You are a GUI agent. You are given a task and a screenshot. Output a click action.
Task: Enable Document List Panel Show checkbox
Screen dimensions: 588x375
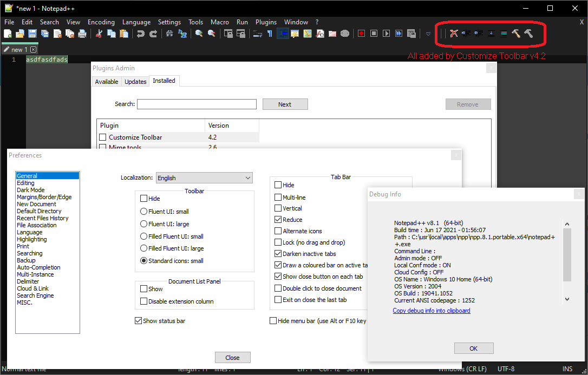143,289
